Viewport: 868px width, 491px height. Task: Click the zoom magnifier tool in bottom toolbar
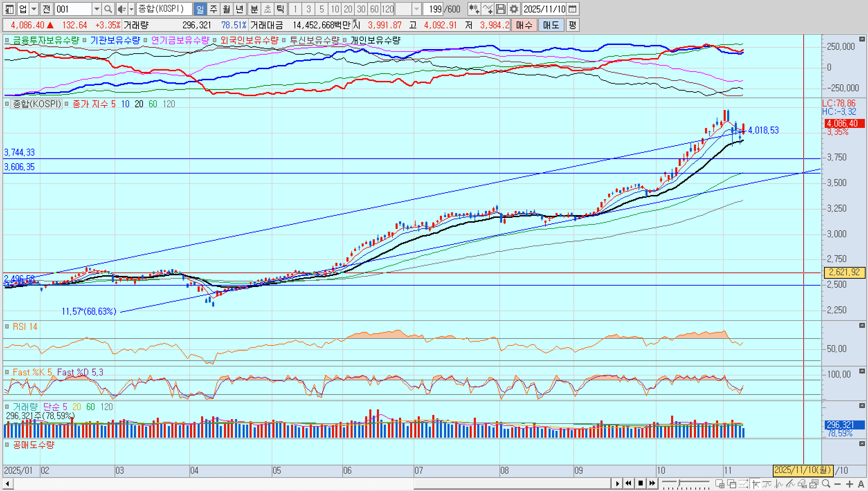pos(826,484)
